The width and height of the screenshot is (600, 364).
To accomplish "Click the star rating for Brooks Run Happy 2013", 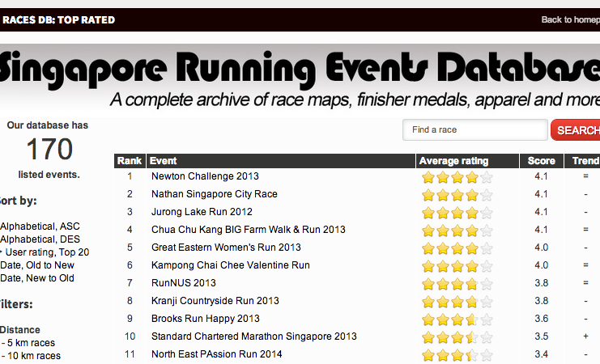I will [x=457, y=319].
